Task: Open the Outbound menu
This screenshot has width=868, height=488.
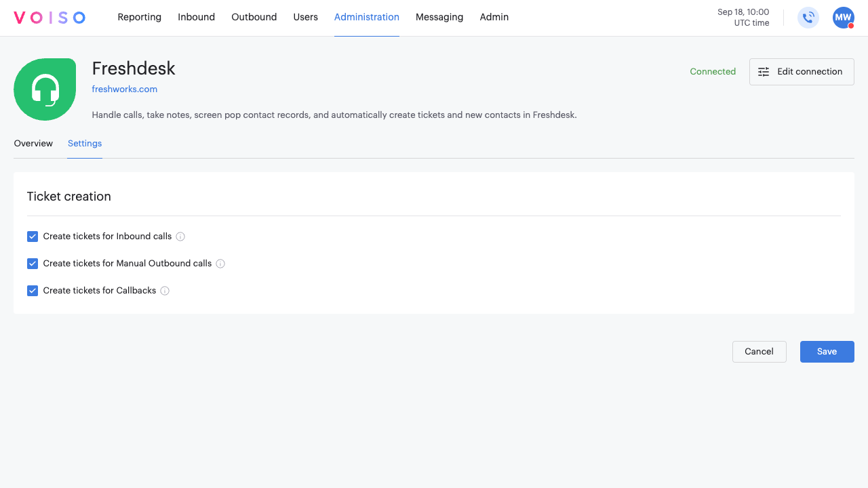Action: click(x=254, y=18)
